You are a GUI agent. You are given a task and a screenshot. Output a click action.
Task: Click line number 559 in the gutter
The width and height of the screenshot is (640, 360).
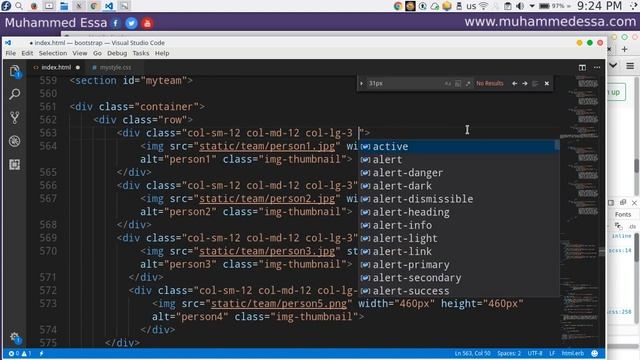48,80
